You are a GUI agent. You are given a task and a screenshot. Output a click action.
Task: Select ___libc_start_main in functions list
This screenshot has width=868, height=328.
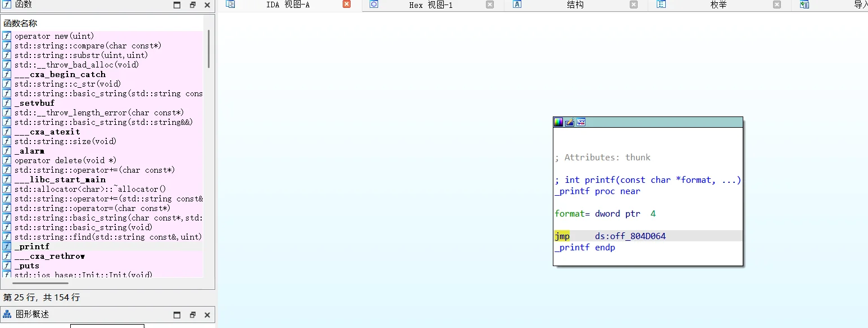click(x=60, y=179)
